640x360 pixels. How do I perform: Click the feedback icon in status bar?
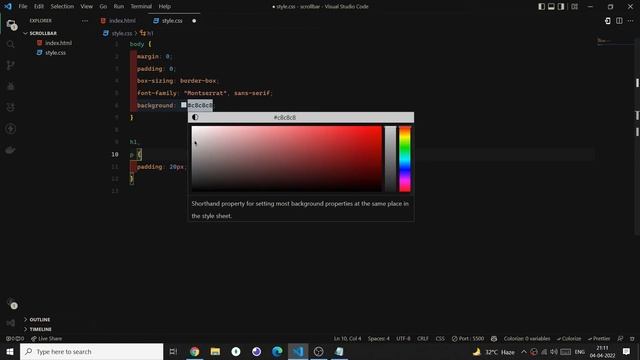click(620, 339)
